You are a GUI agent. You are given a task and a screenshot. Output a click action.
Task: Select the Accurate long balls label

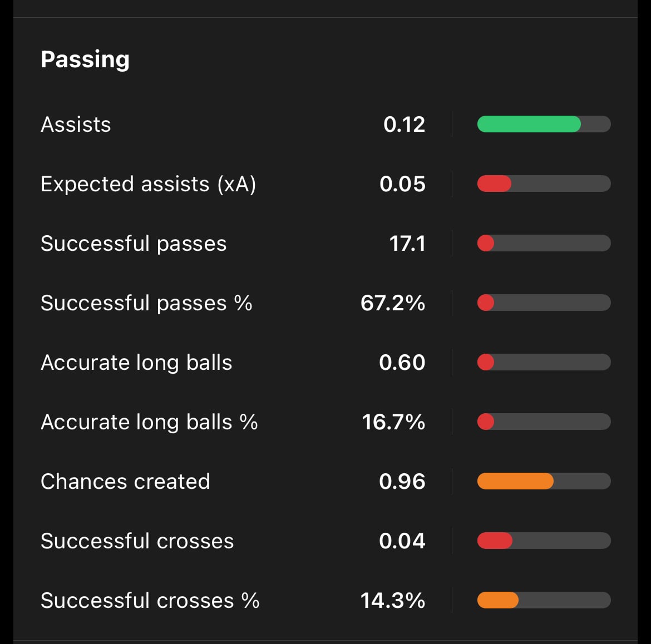[136, 363]
